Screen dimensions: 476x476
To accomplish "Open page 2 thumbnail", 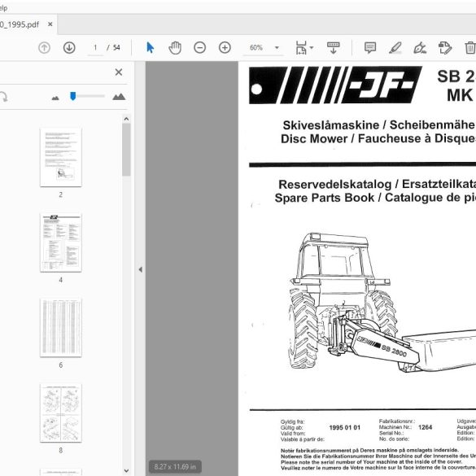I will (x=61, y=157).
